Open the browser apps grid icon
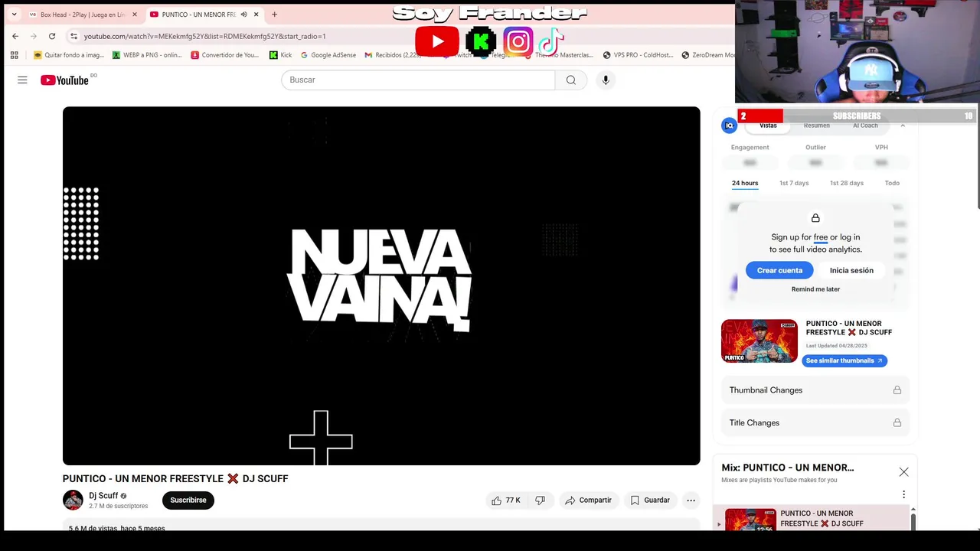 pyautogui.click(x=14, y=55)
